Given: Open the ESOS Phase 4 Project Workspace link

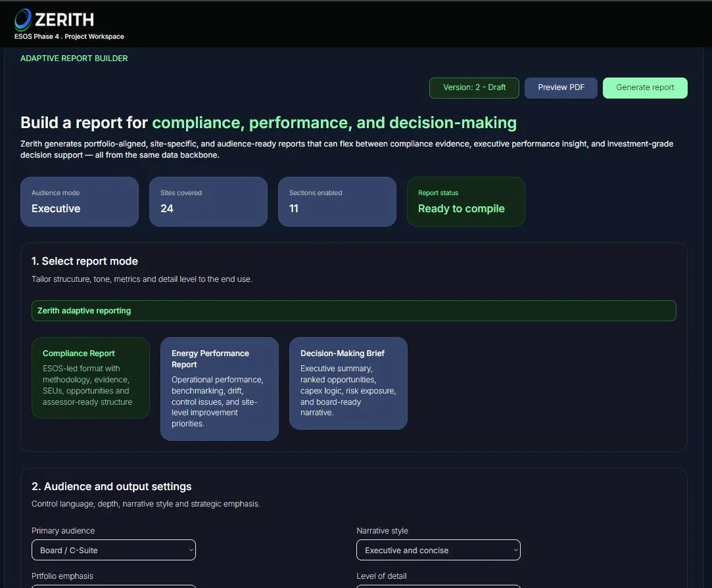Looking at the screenshot, I should [x=69, y=36].
